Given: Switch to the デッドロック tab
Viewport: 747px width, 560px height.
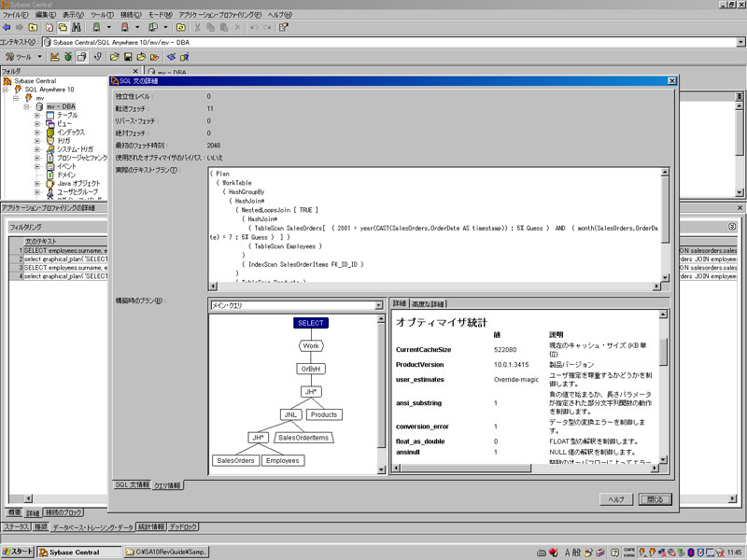Looking at the screenshot, I should 183,526.
